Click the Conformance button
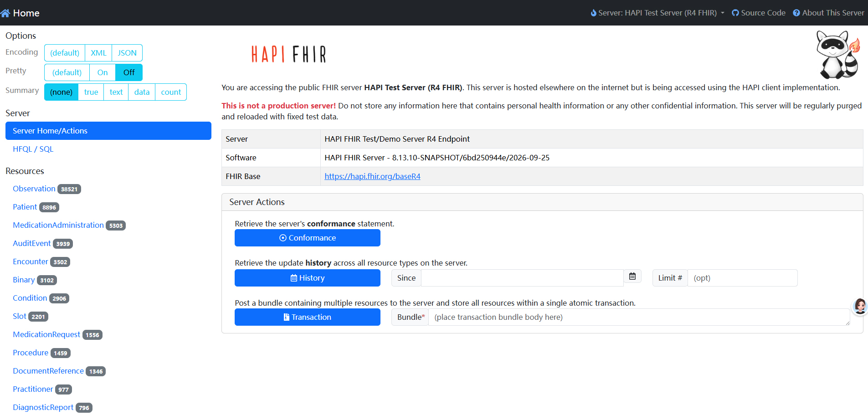This screenshot has width=868, height=415. pyautogui.click(x=308, y=238)
